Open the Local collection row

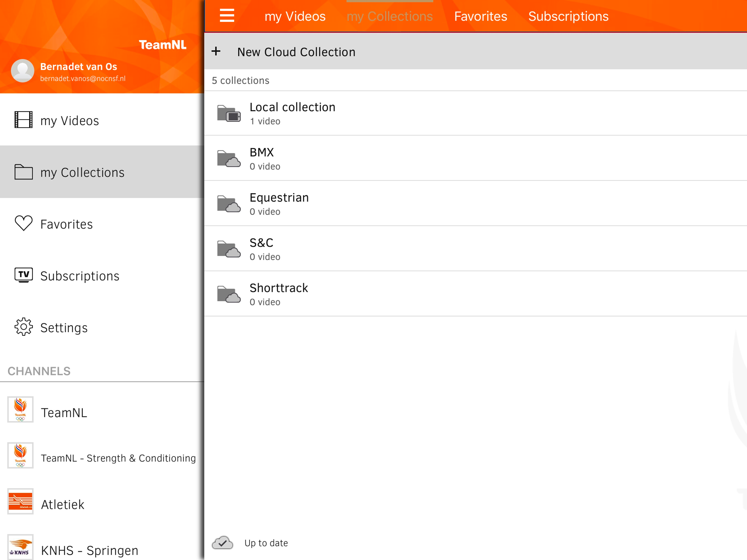[475, 113]
